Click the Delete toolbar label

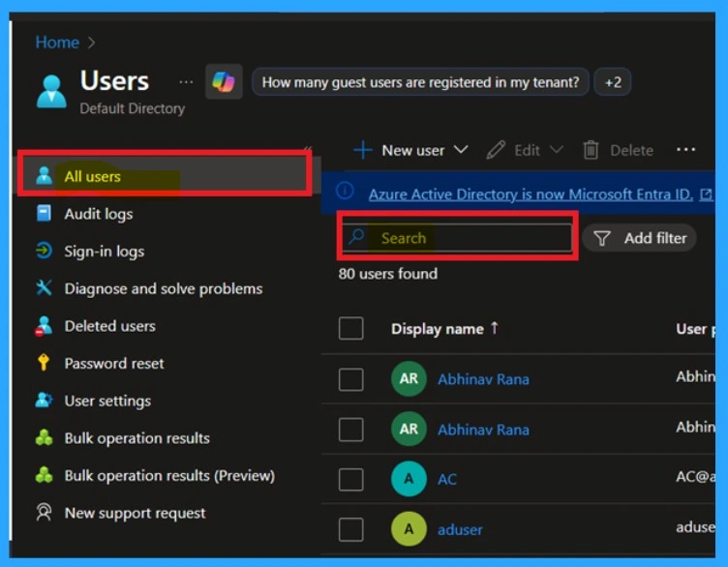click(x=631, y=150)
